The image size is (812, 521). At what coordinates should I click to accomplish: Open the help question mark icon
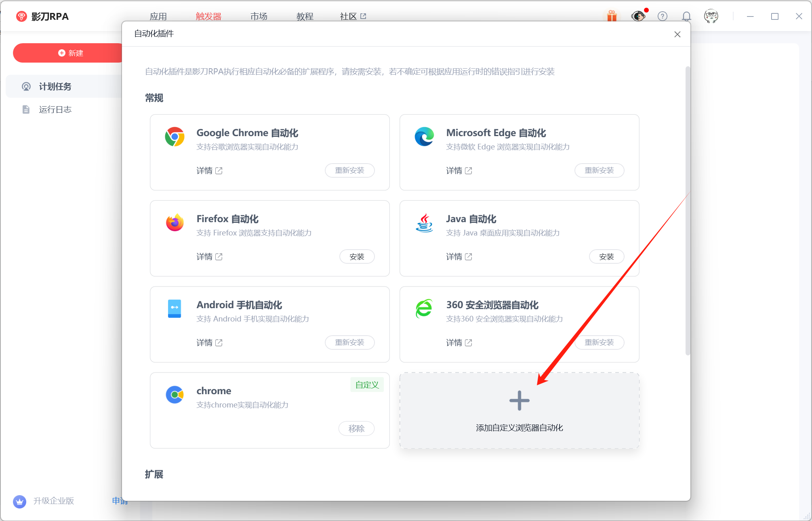[662, 16]
